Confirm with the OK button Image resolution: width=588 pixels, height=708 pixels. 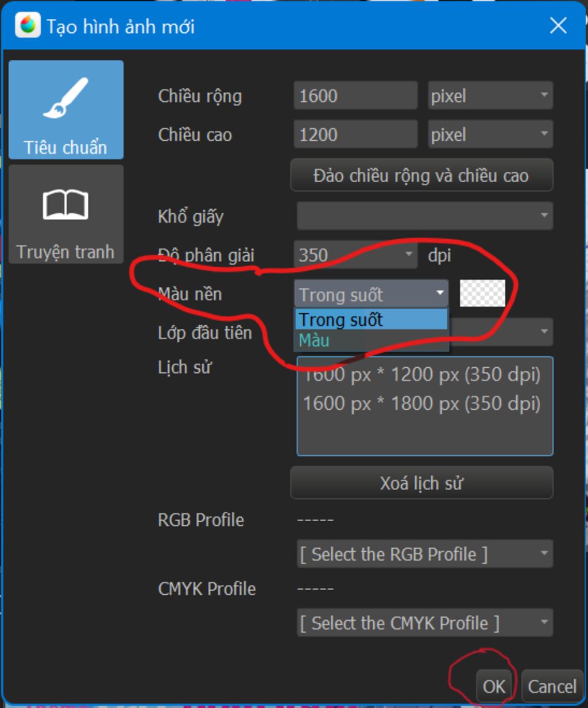tap(494, 686)
